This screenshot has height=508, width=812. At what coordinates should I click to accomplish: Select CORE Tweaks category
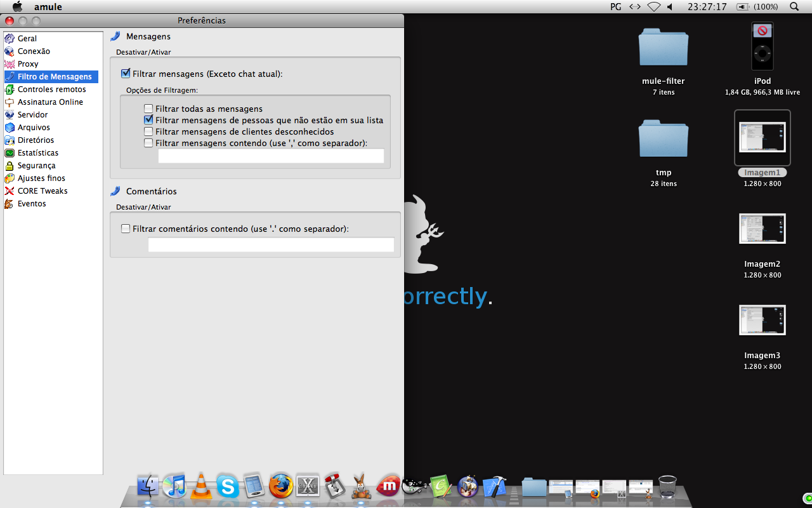42,191
